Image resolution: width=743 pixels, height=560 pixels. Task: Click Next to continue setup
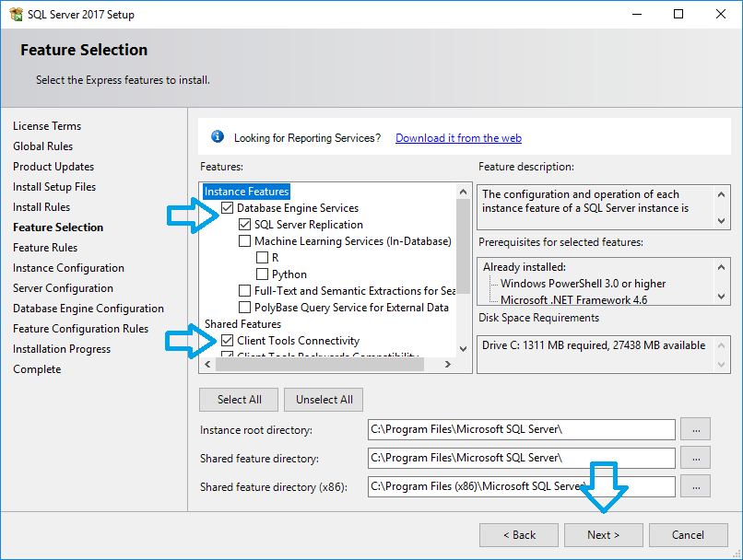coord(604,535)
